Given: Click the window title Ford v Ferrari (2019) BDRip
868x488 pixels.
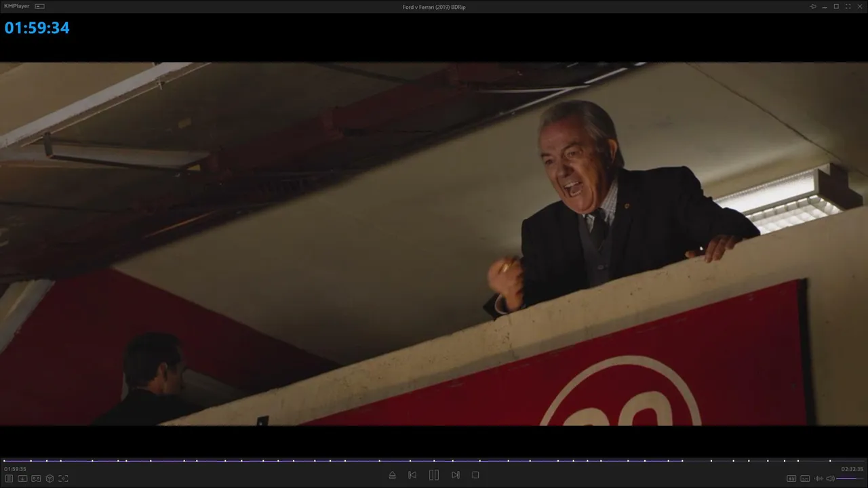Looking at the screenshot, I should click(x=434, y=7).
